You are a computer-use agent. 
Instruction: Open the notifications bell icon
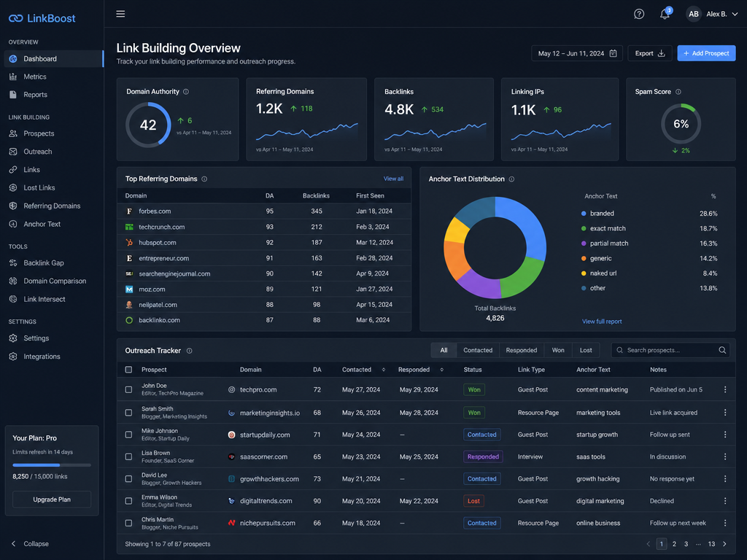click(665, 14)
